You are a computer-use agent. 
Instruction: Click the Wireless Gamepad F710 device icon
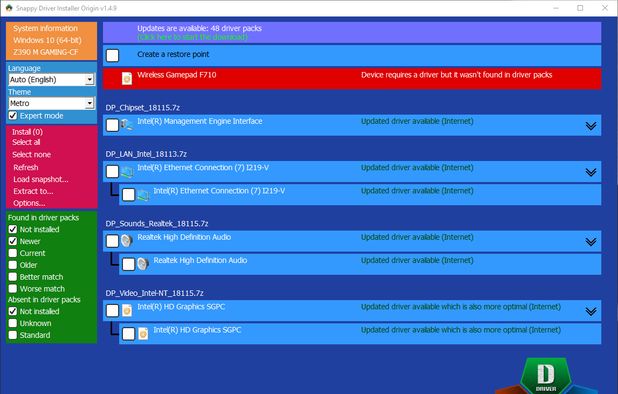pyautogui.click(x=127, y=78)
